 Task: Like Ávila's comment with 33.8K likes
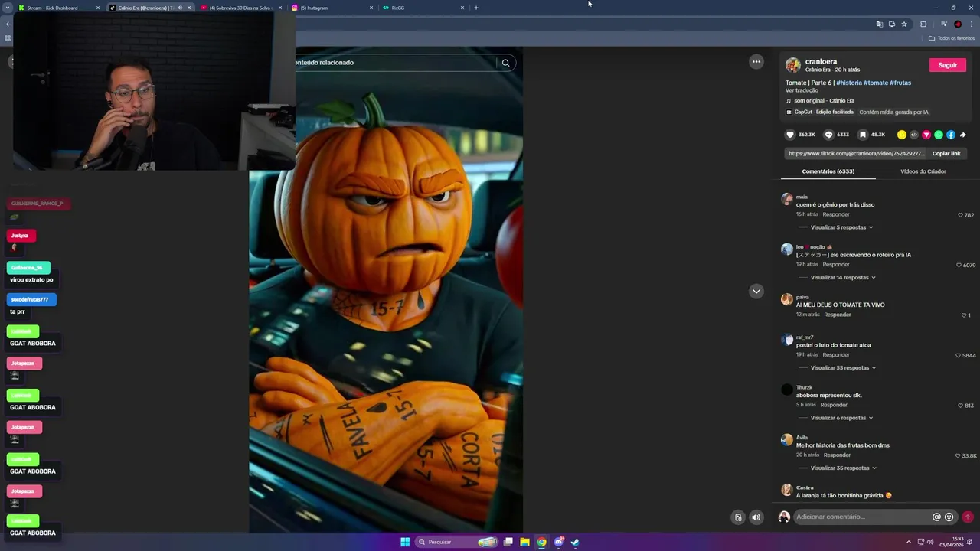[958, 455]
